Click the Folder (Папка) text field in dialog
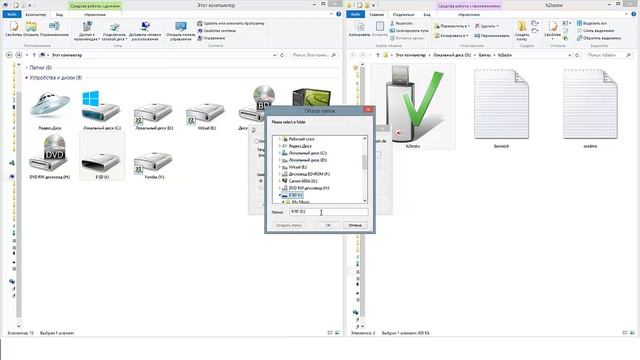The height and width of the screenshot is (360, 640). coord(329,211)
